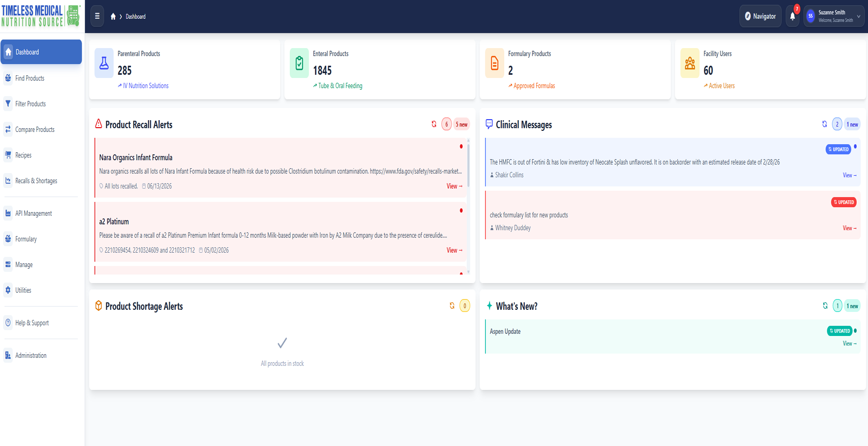
Task: Click the red UPDATED badge on formulary message
Action: click(x=844, y=202)
